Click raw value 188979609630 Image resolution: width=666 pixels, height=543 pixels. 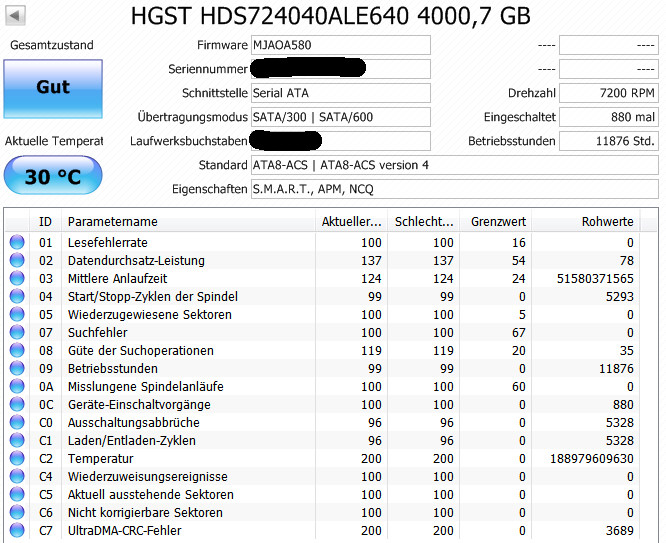592,459
